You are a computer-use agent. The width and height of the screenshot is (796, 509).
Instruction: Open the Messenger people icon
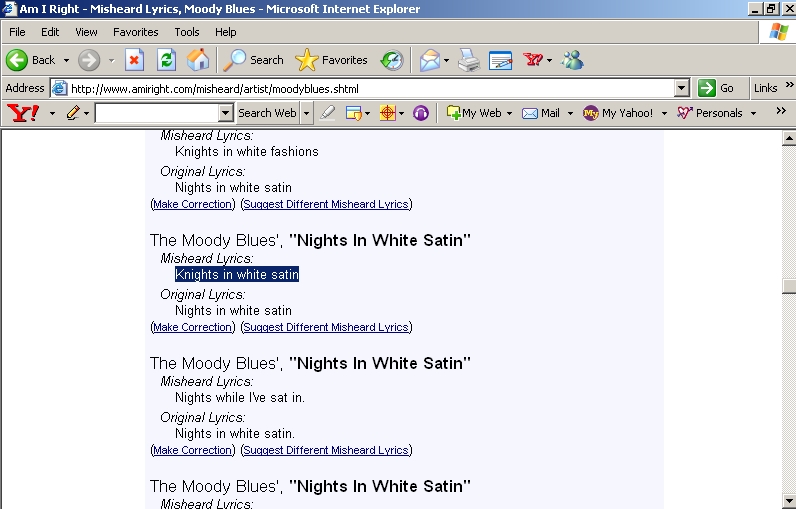tap(572, 60)
